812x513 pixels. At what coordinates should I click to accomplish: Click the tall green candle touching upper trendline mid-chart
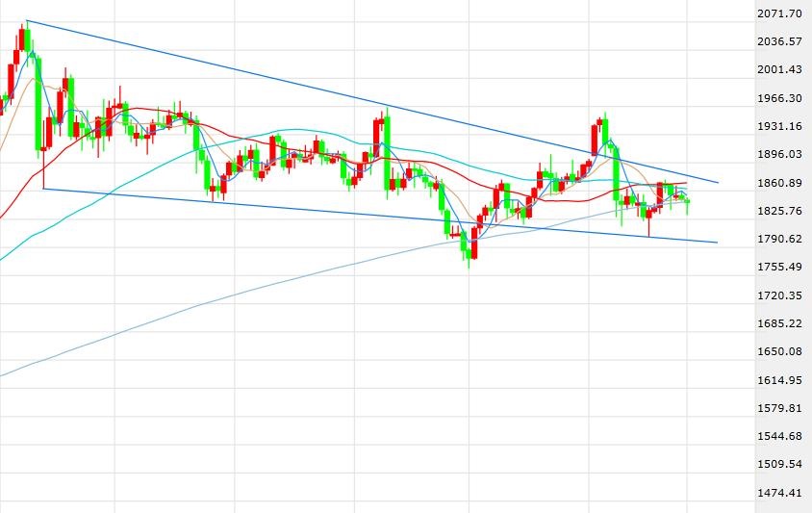(x=388, y=153)
